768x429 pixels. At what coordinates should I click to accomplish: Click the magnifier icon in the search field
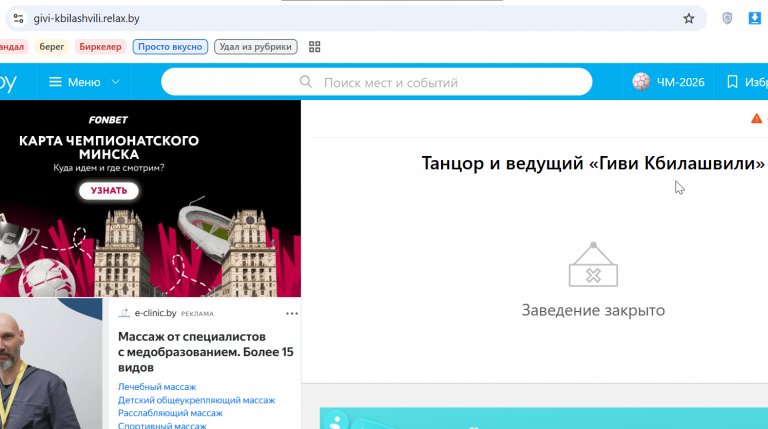pos(306,82)
